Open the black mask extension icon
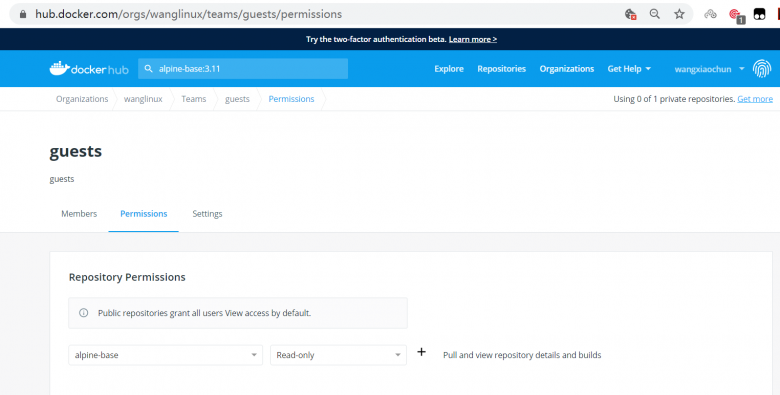This screenshot has width=780, height=395. 759,14
